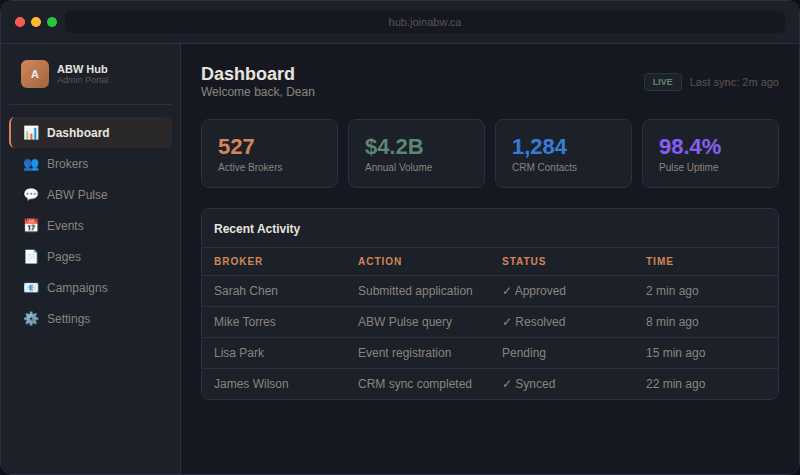Click the Last sync: 2m ago text
The image size is (800, 475).
tap(734, 82)
